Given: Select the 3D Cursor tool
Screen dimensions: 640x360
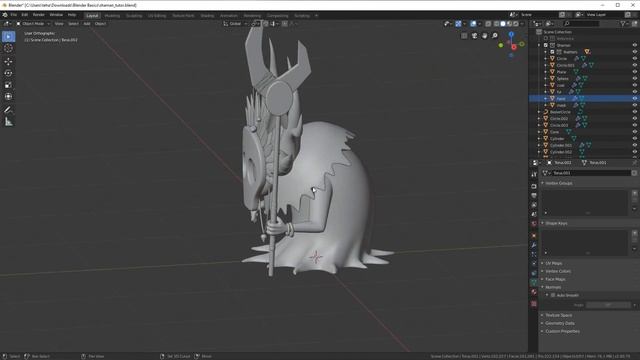Looking at the screenshot, I should (x=8, y=48).
